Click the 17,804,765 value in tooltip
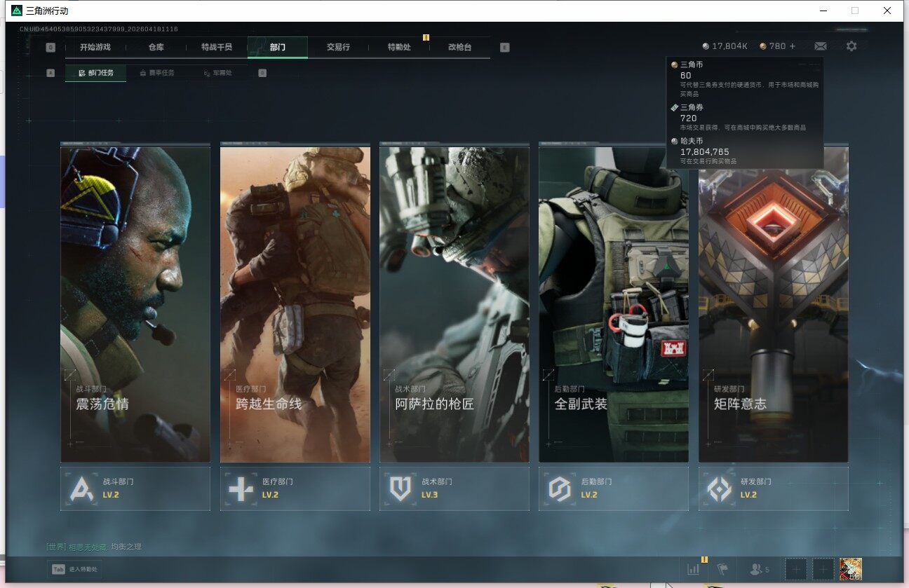 (x=705, y=152)
